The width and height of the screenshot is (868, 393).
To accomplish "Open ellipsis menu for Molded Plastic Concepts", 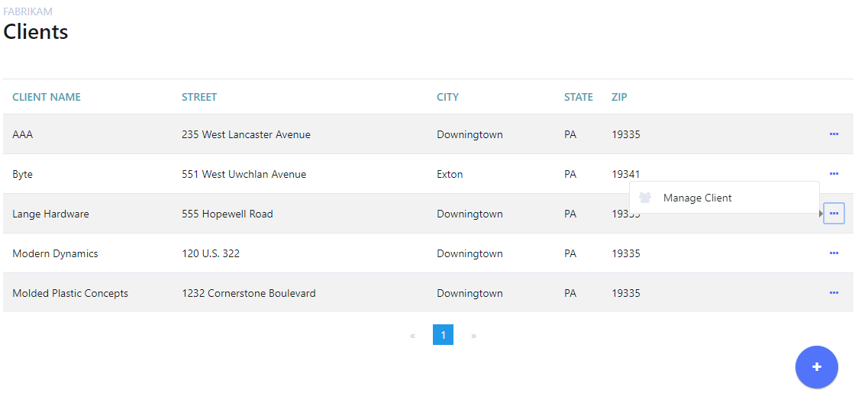I will (x=834, y=293).
